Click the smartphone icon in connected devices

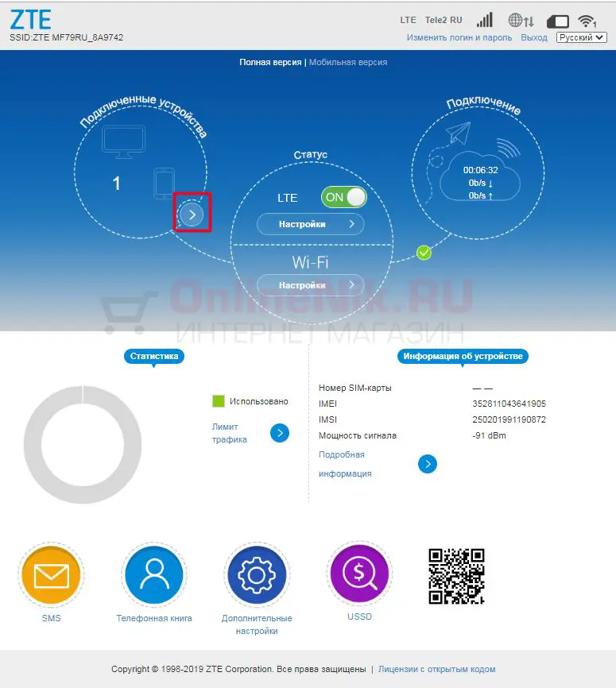(x=165, y=184)
